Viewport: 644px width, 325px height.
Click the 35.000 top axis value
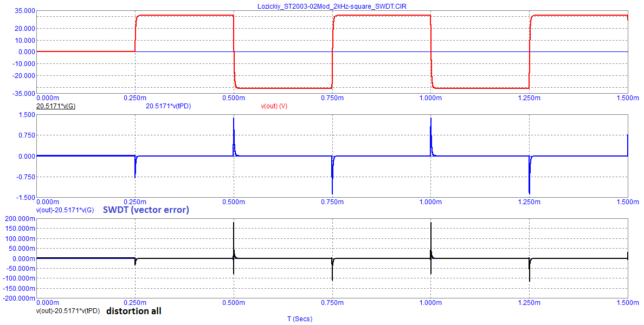[24, 11]
